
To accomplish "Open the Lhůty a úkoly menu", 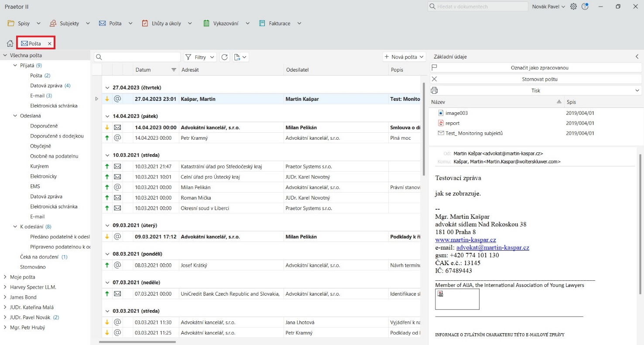I will (x=167, y=23).
